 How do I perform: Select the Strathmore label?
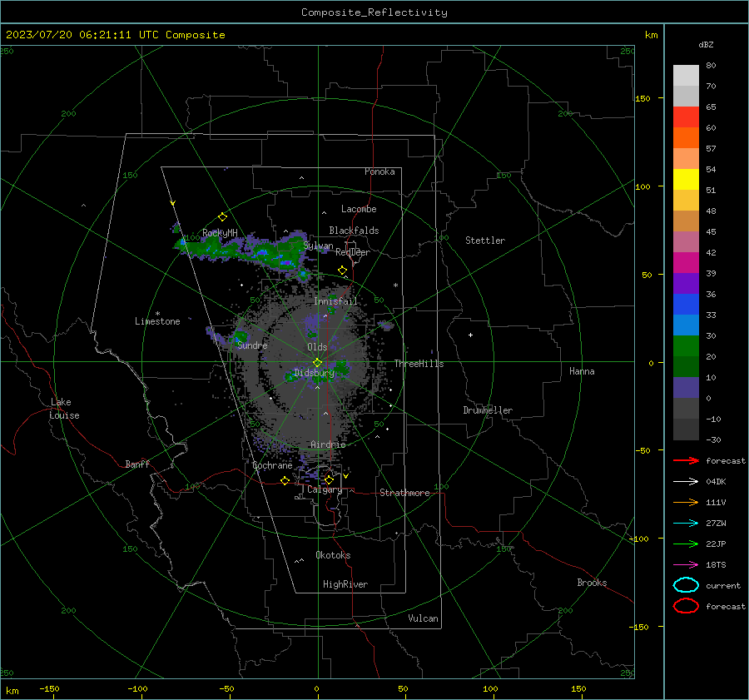tap(404, 493)
